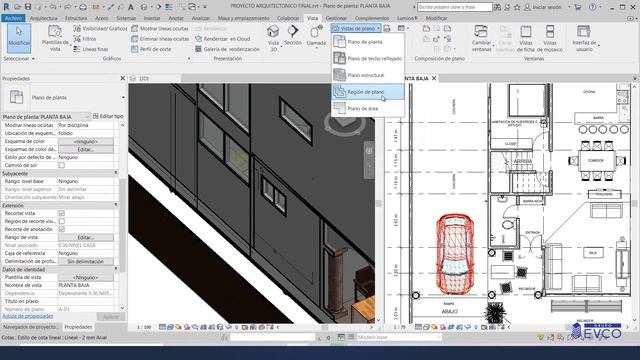Click the Revit application logo
Viewport: 640px width, 360px height.
(6, 7)
